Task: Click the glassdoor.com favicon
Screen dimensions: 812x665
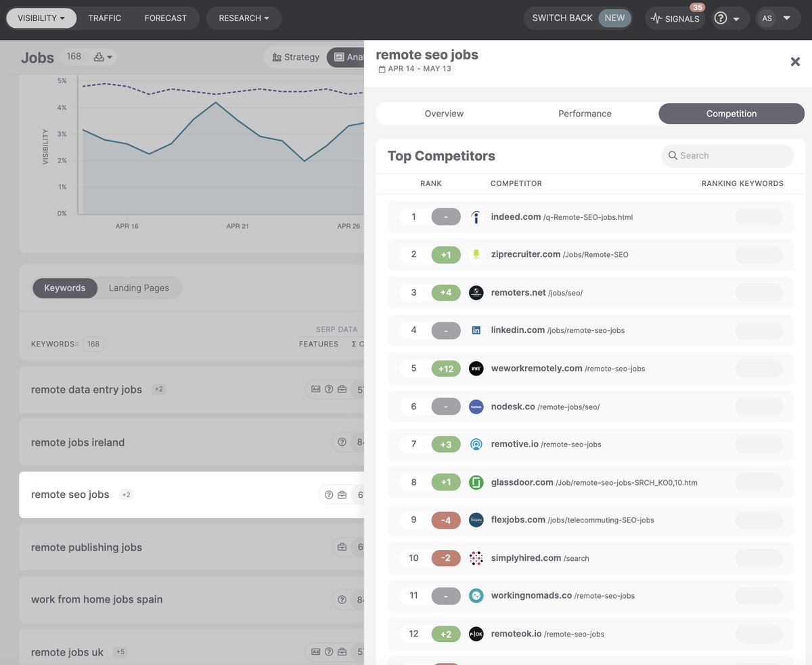Action: pos(476,482)
